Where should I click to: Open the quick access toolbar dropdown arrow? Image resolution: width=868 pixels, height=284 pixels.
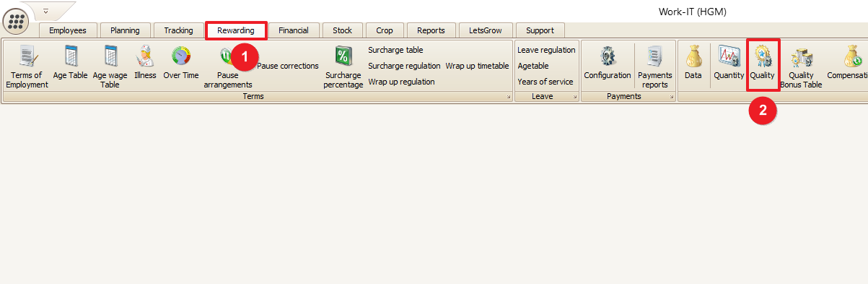tap(45, 12)
